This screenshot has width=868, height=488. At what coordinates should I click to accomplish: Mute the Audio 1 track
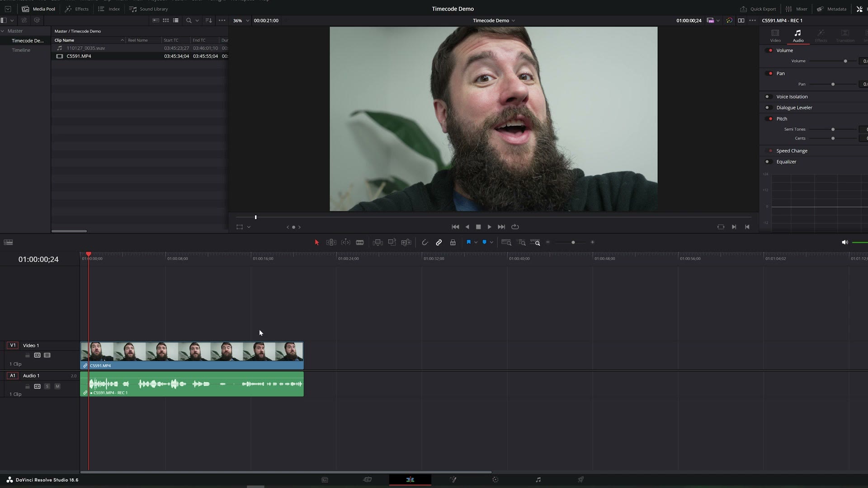57,386
